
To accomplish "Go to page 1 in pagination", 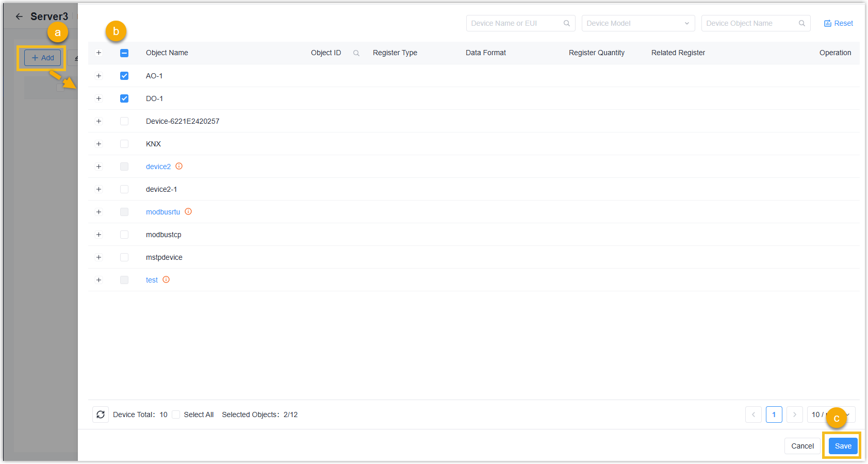I will pos(774,415).
